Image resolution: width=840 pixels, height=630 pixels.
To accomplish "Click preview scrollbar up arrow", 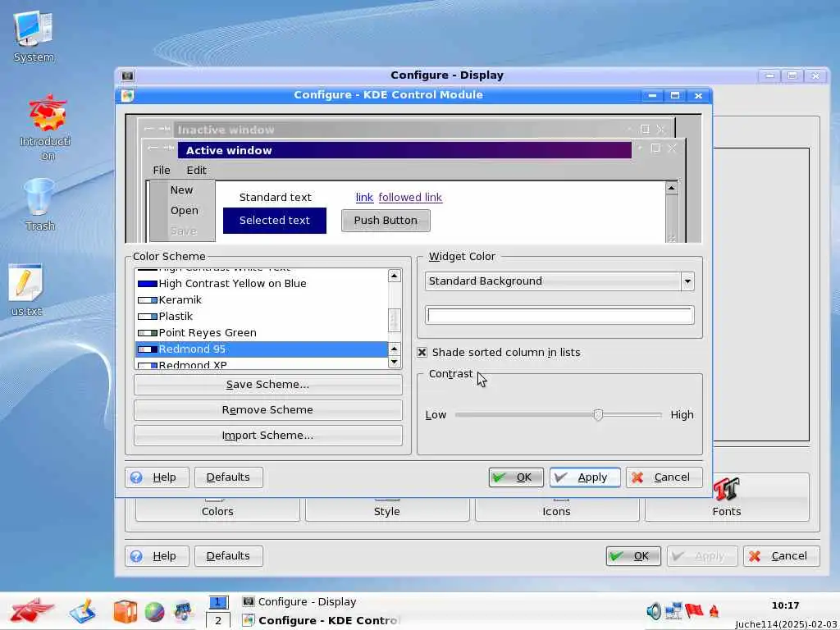I will (x=671, y=188).
